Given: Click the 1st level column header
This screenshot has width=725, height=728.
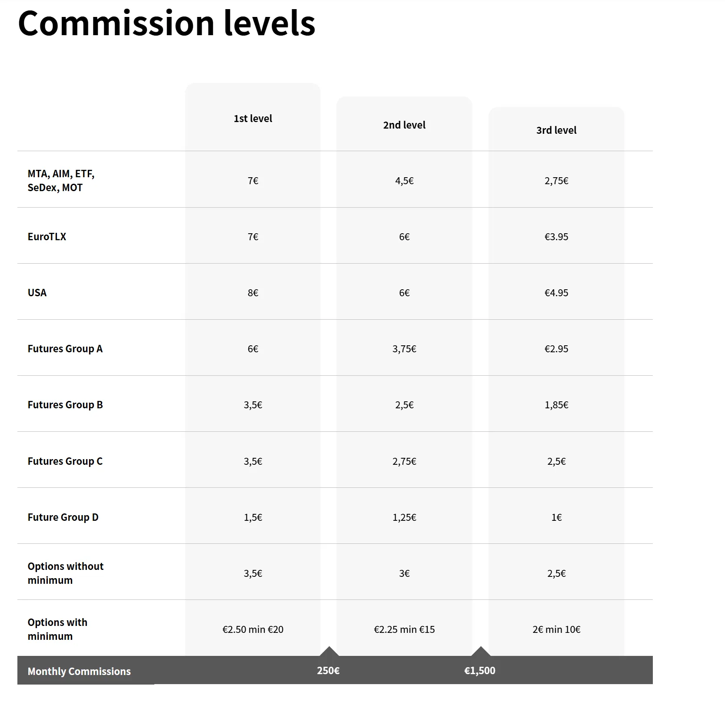Looking at the screenshot, I should (253, 119).
